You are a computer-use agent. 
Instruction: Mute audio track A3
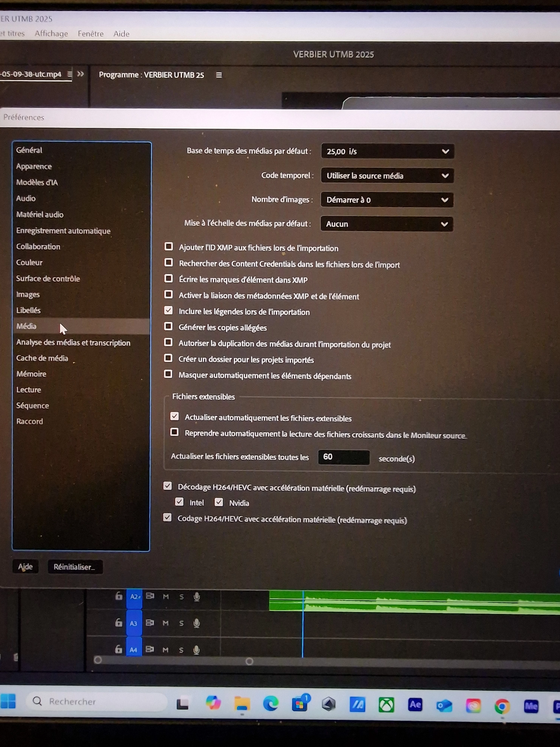coord(165,623)
